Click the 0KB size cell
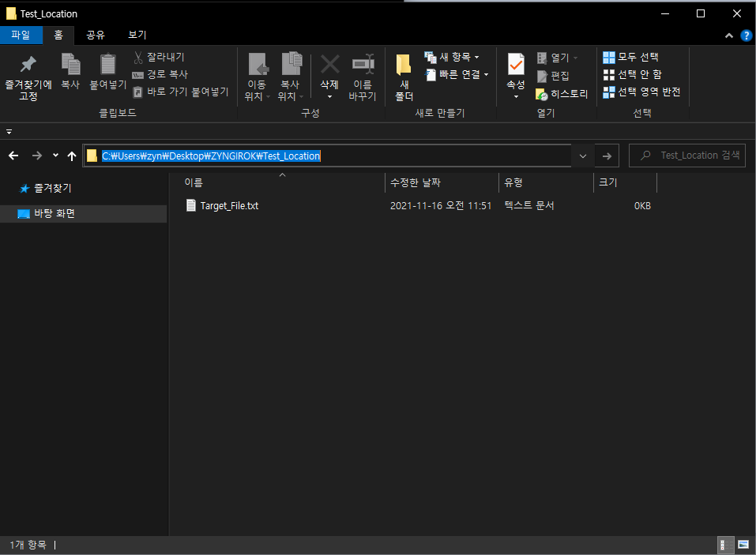756x555 pixels. (642, 206)
